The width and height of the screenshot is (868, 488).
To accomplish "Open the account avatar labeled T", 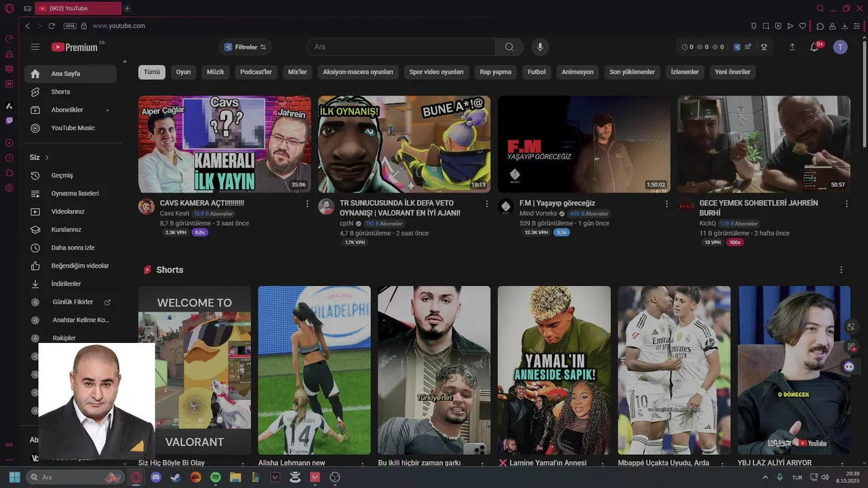I will [840, 47].
